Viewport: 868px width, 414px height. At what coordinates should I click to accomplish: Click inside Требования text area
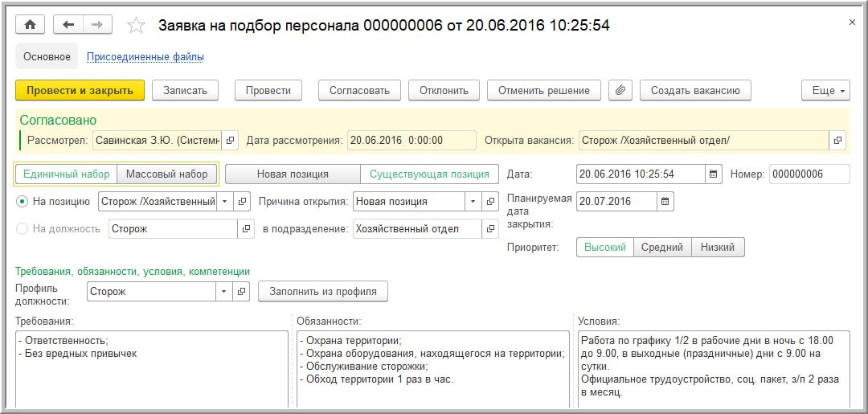click(152, 369)
